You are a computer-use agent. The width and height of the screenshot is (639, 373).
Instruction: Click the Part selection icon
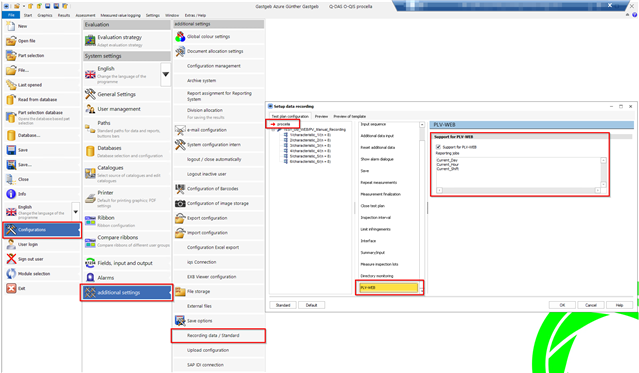point(11,55)
